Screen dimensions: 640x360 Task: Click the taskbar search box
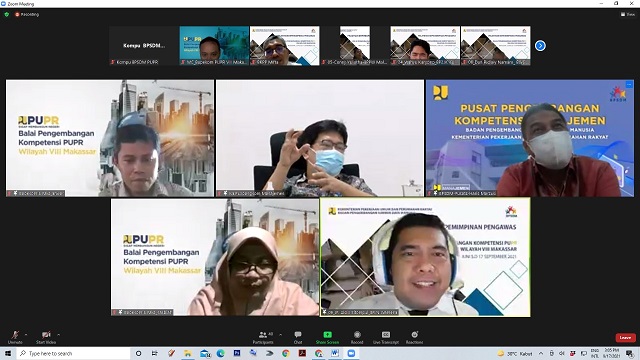coord(73,353)
